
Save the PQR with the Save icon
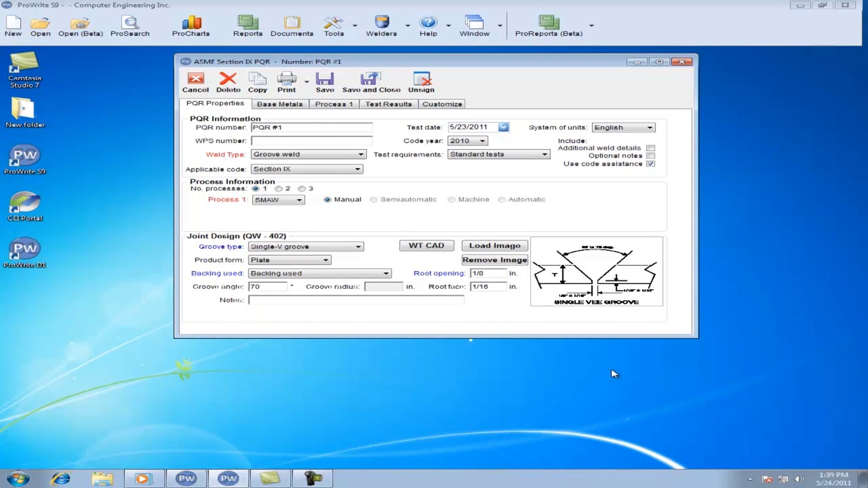pyautogui.click(x=325, y=82)
